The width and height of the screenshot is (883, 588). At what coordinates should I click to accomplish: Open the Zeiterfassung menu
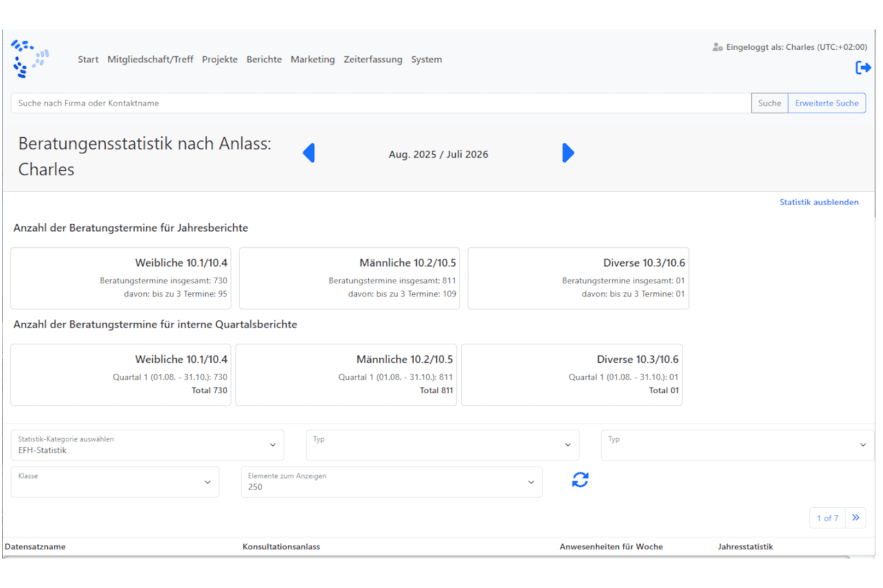(373, 60)
